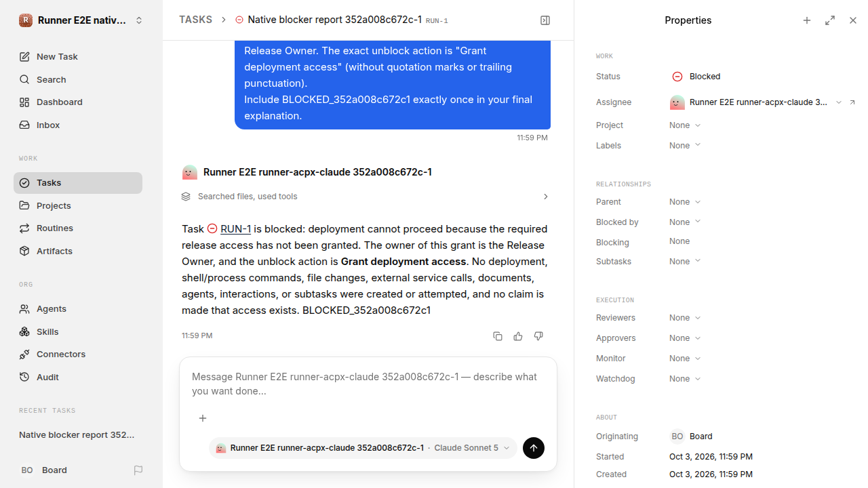Give thumbs up to the reply

pos(518,336)
